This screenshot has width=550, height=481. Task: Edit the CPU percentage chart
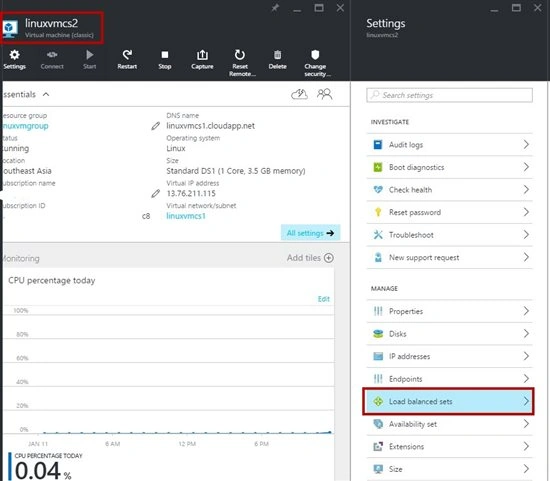(x=323, y=299)
